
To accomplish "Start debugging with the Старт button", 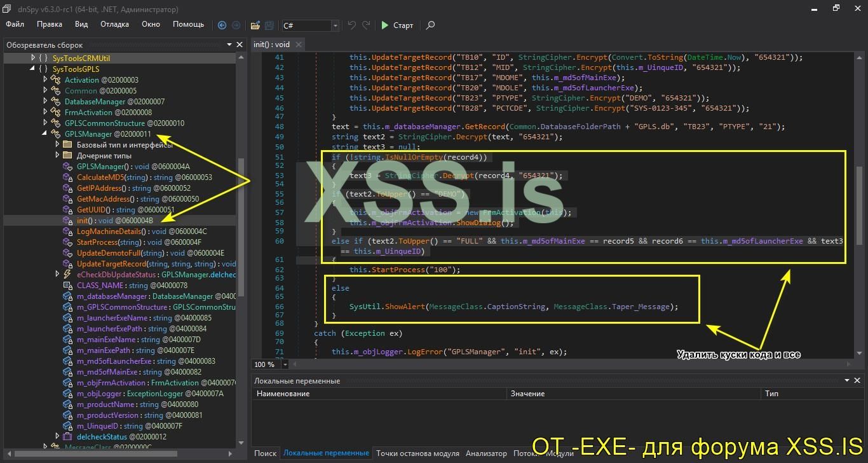I will point(397,25).
